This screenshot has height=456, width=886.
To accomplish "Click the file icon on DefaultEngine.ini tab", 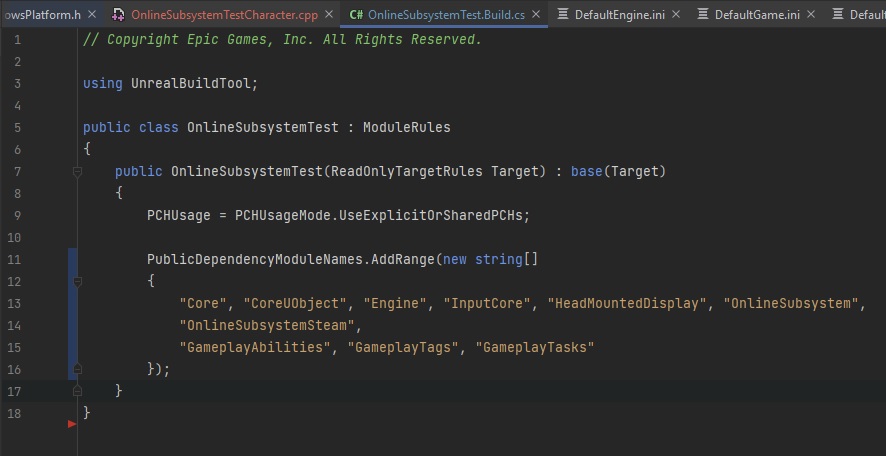I will (564, 15).
